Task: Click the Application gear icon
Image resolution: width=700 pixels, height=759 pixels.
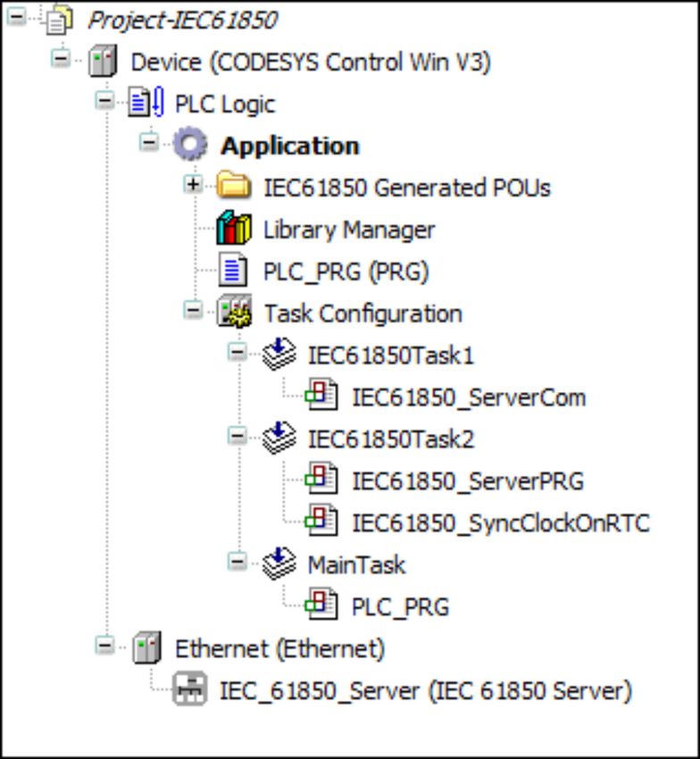Action: pos(190,144)
